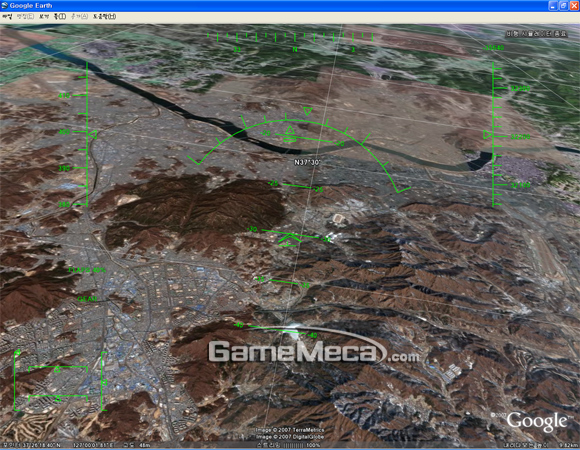Click the inverted bank angle pointer triangle
Screen dimensions: 580x450
point(308,111)
